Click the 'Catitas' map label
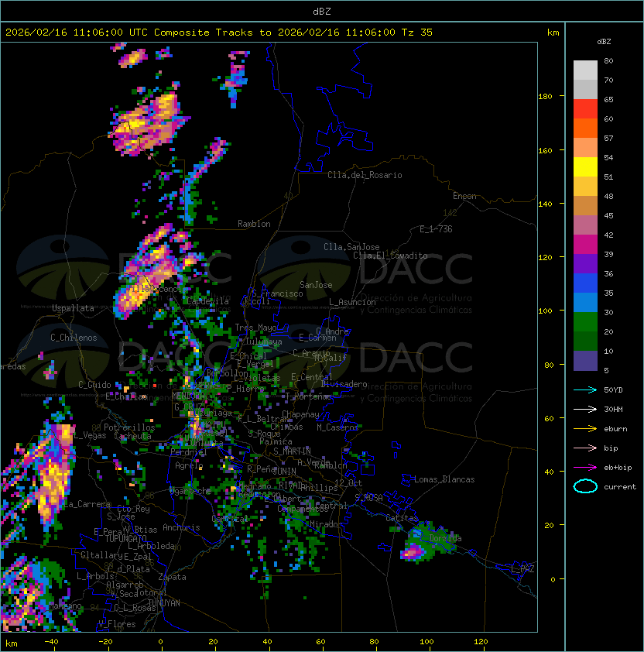Viewport: 644px width, 652px height. tap(402, 518)
